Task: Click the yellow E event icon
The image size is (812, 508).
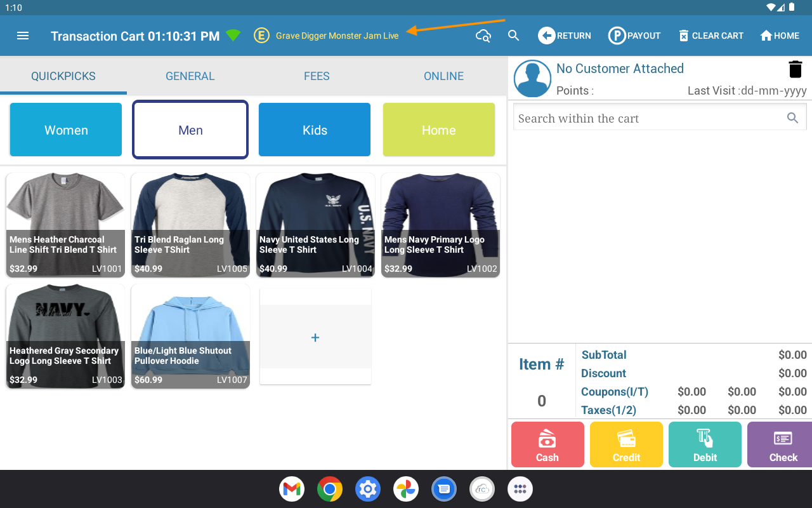Action: click(261, 36)
